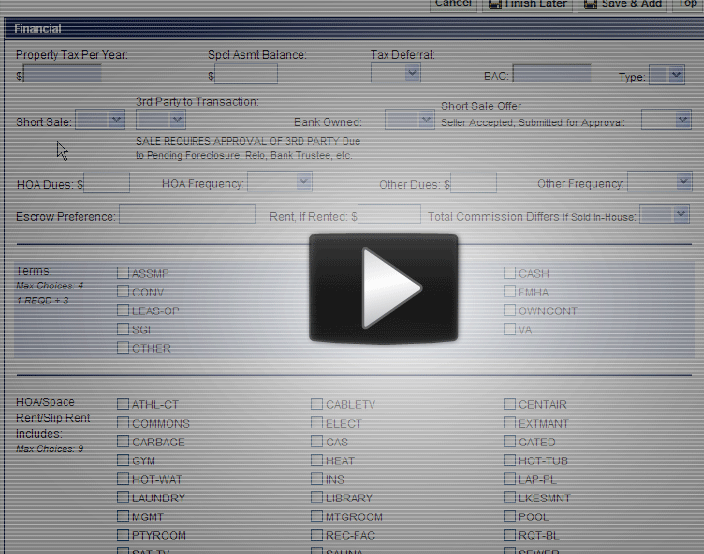
Task: Check the MTGROOM checkbox
Action: tap(317, 516)
